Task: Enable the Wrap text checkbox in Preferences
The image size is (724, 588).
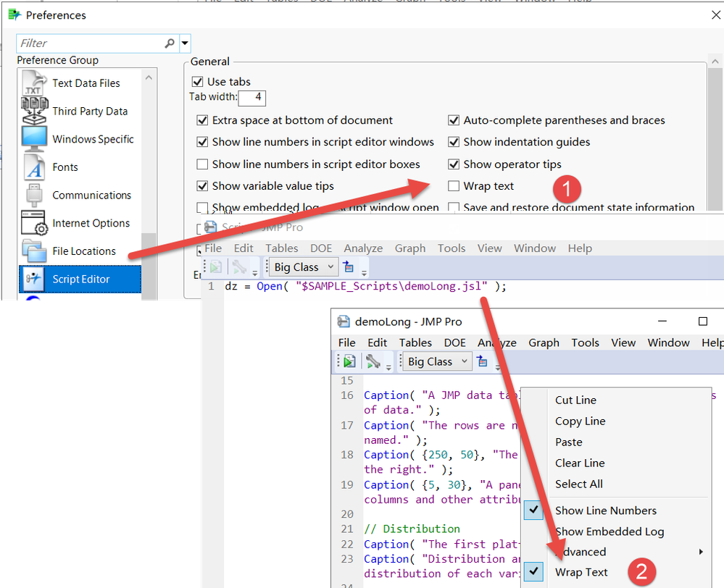Action: 454,186
